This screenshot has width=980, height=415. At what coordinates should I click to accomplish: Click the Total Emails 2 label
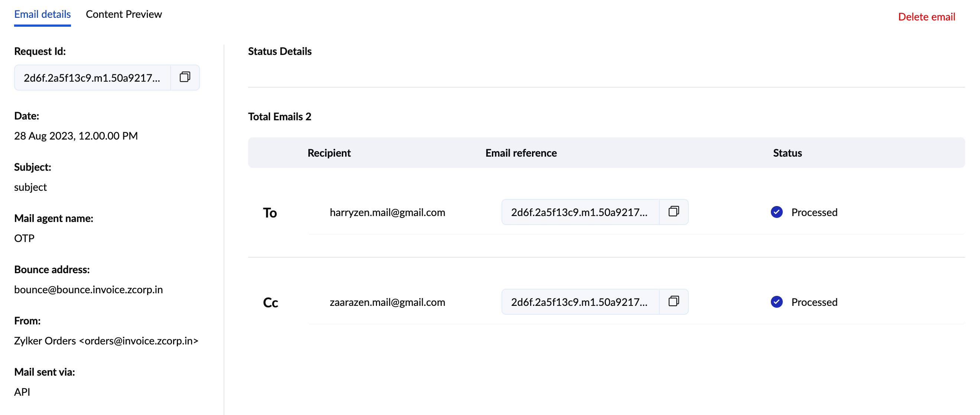(x=280, y=116)
